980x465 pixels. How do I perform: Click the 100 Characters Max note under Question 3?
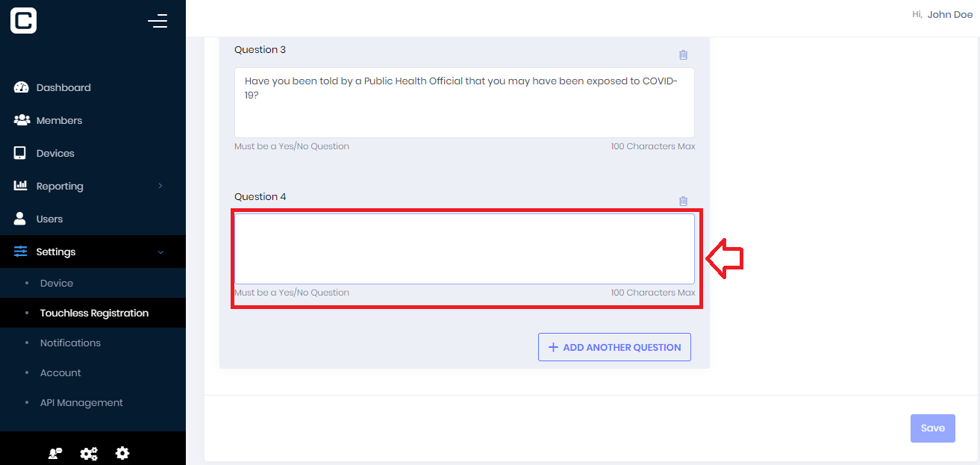tap(653, 146)
